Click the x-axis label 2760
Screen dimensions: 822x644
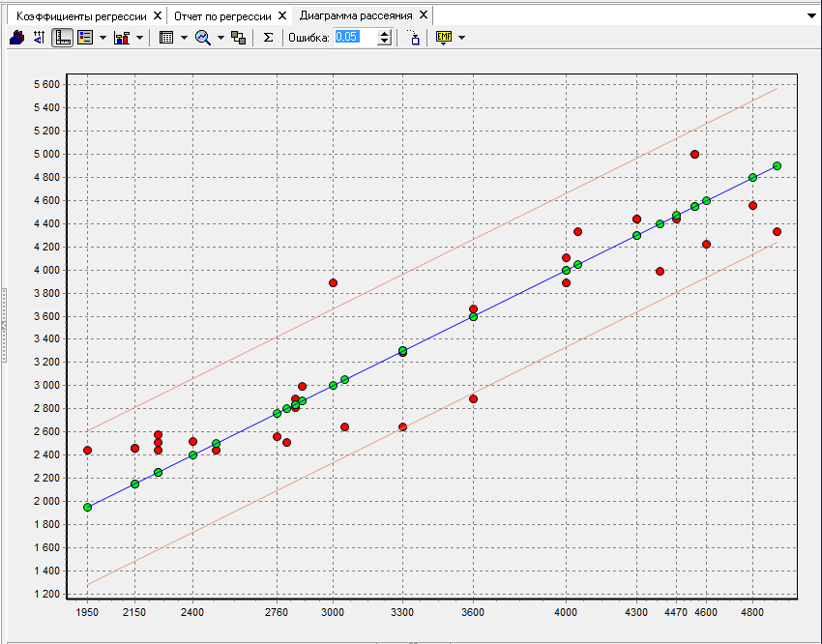coord(277,612)
